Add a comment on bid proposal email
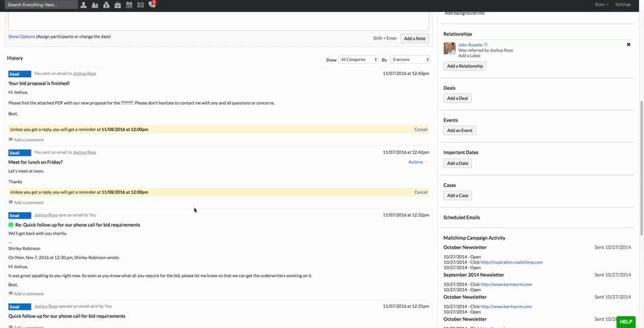The height and width of the screenshot is (328, 644). click(x=29, y=140)
